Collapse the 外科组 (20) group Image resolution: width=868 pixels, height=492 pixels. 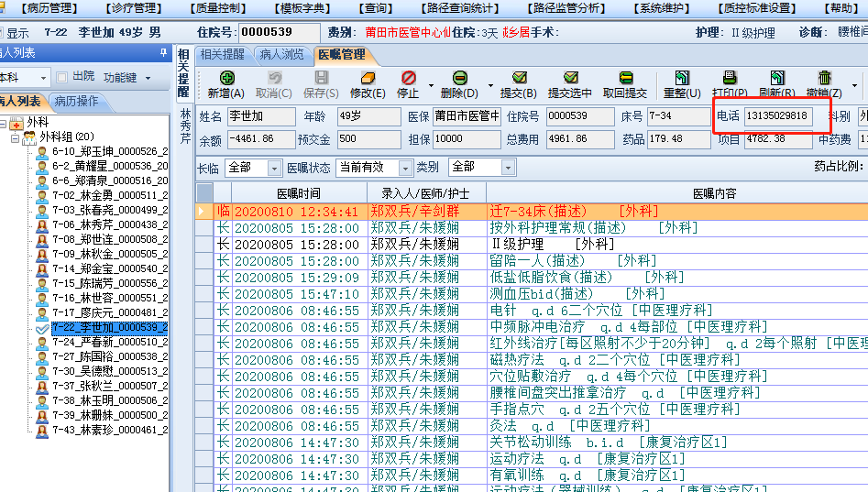(15, 137)
